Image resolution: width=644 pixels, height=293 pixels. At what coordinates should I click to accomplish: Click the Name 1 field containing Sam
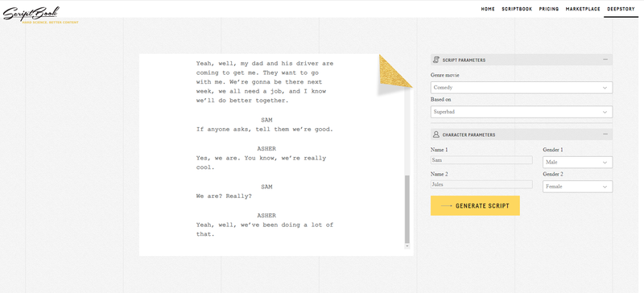481,160
